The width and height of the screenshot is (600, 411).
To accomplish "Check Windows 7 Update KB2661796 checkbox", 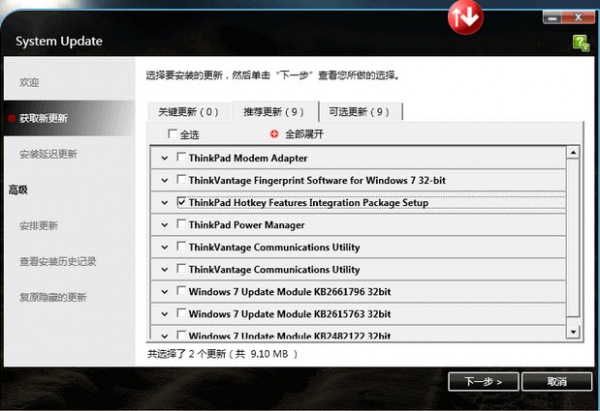I will click(x=181, y=290).
